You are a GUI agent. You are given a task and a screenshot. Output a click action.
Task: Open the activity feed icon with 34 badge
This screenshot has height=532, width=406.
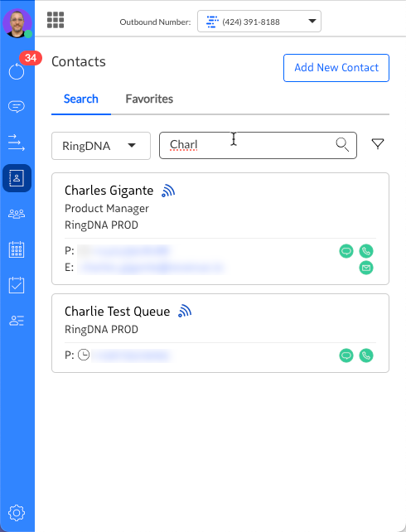(x=17, y=71)
